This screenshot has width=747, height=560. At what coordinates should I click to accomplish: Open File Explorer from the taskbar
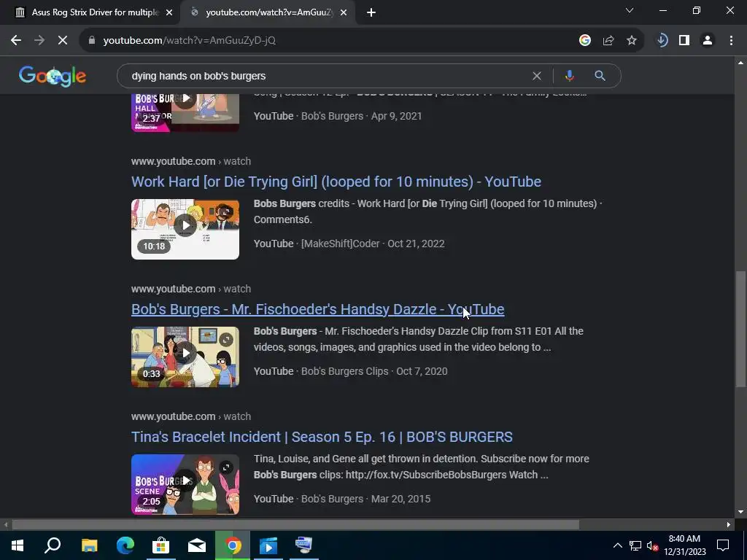tap(89, 545)
